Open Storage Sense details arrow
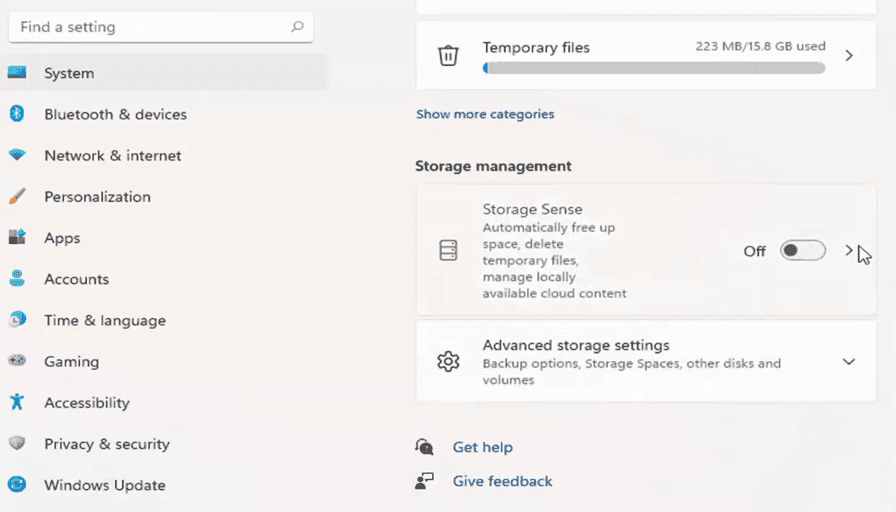 tap(849, 250)
